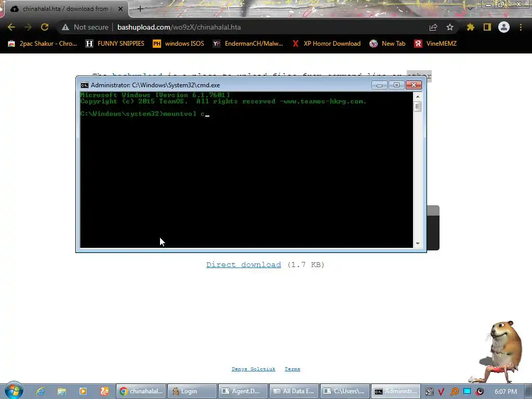The image size is (532, 399).
Task: Click the 6:07 PM clock
Action: pyautogui.click(x=506, y=392)
